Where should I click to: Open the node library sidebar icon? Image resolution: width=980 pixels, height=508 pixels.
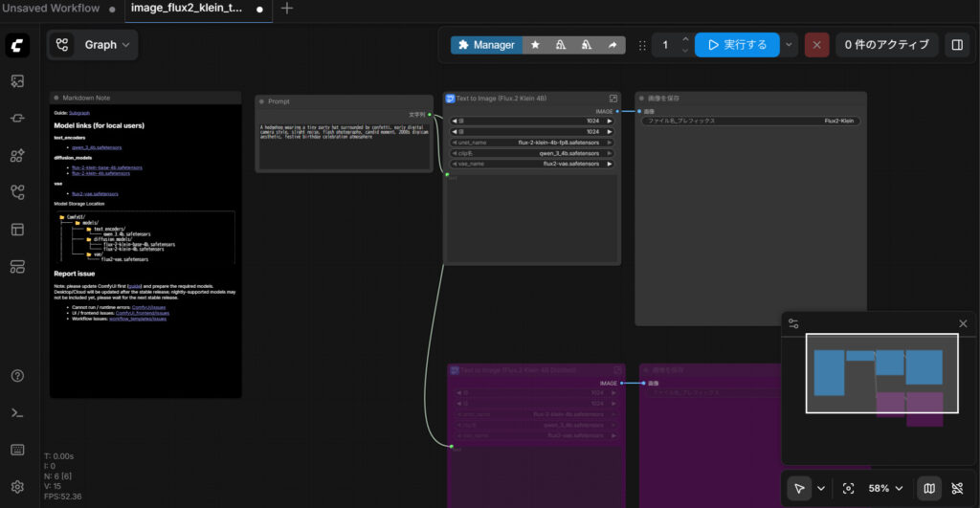[x=17, y=155]
